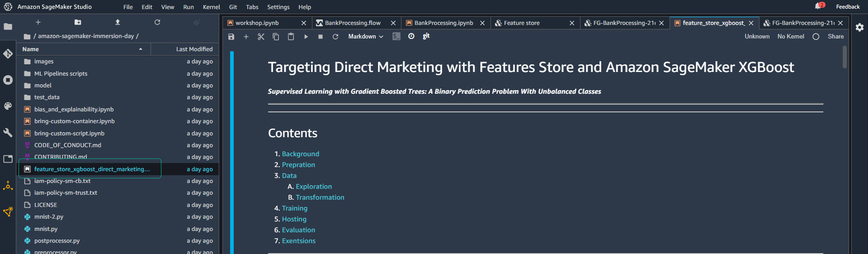This screenshot has width=868, height=254.
Task: Paste cells from clipboard
Action: click(291, 37)
